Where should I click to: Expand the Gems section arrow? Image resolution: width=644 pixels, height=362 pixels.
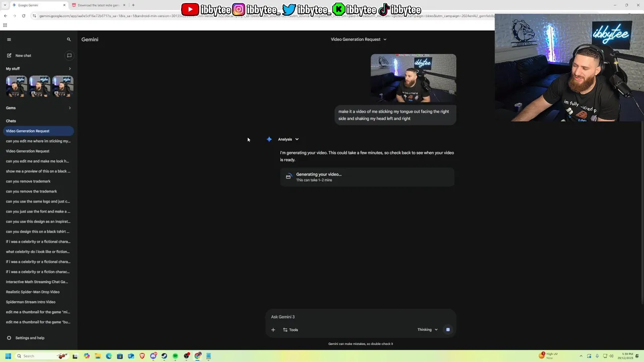point(69,108)
